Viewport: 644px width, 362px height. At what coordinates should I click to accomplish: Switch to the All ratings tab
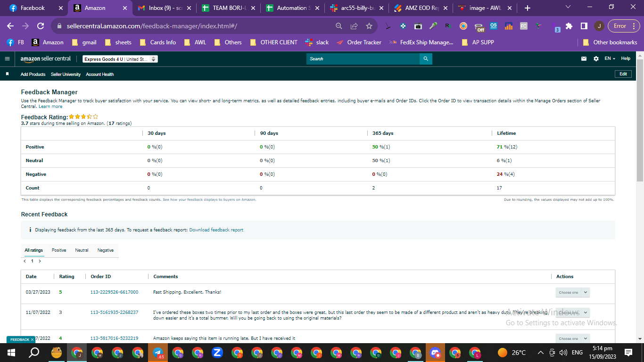click(34, 250)
